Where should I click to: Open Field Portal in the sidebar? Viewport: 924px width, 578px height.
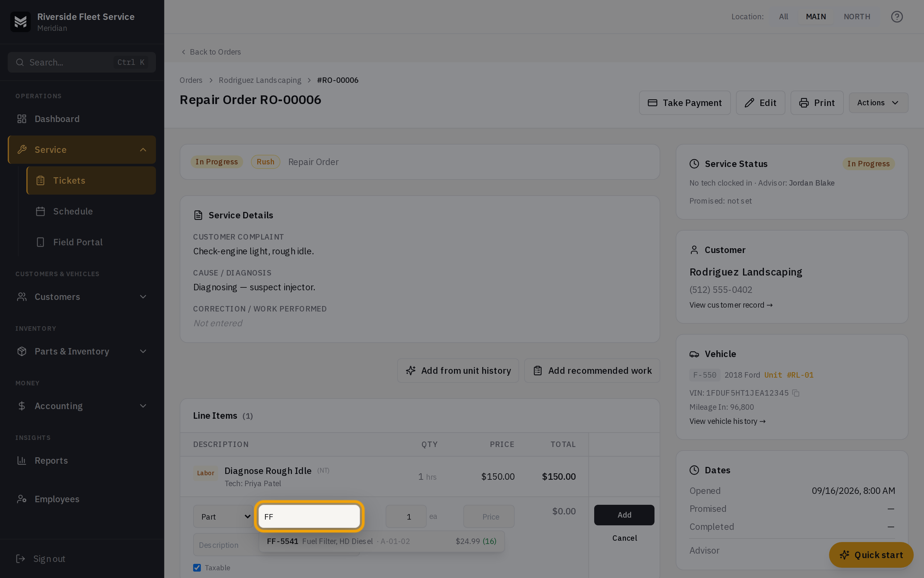tap(91, 242)
